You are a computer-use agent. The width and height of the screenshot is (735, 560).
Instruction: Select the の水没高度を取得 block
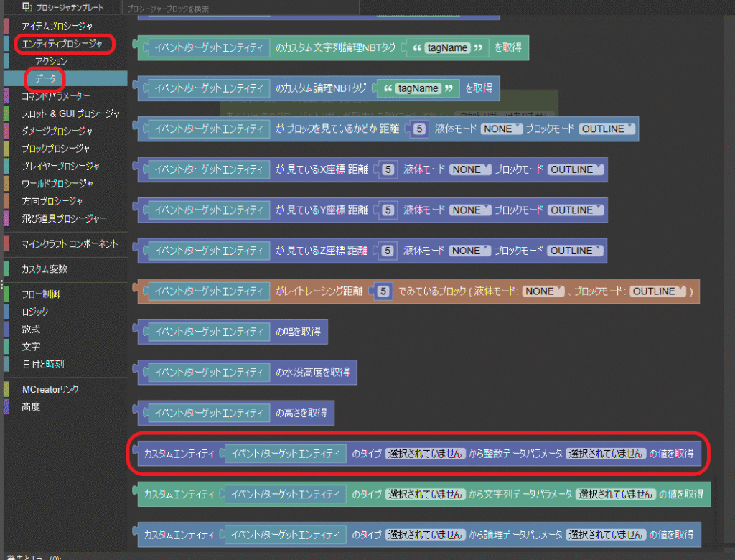click(x=312, y=373)
